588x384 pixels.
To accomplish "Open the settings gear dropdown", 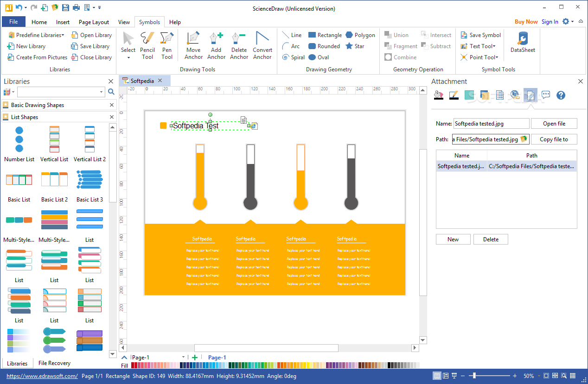I will pos(568,22).
